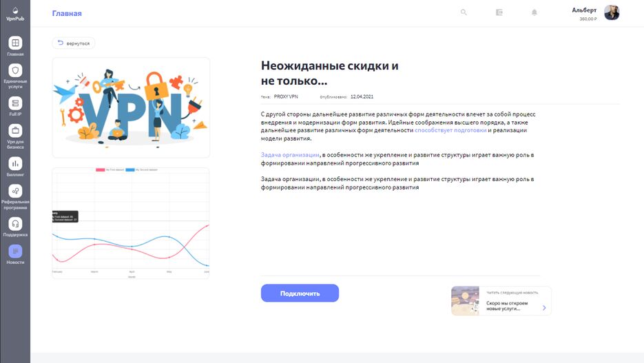Screen dimensions: 644x363
Task: Open the Задача организации link
Action: coord(290,155)
